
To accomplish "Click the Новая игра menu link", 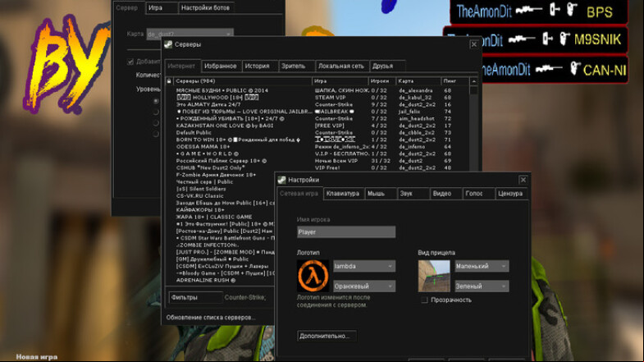I will point(37,356).
